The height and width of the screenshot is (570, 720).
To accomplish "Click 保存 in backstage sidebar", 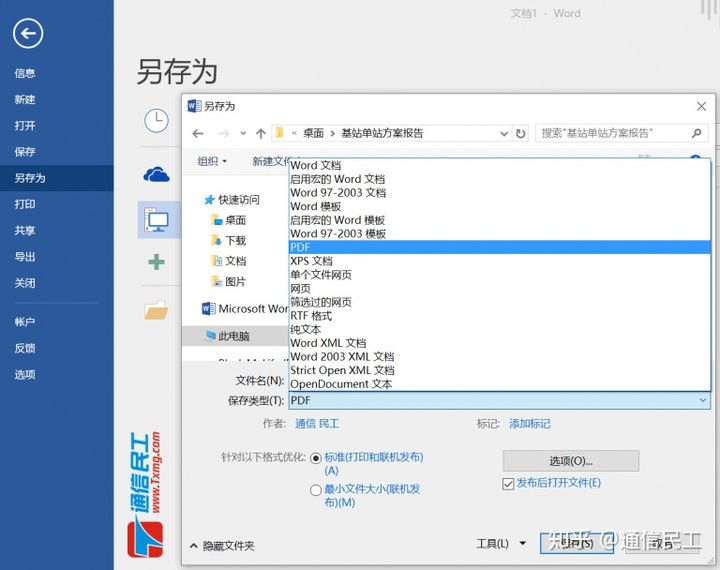I will (x=25, y=152).
